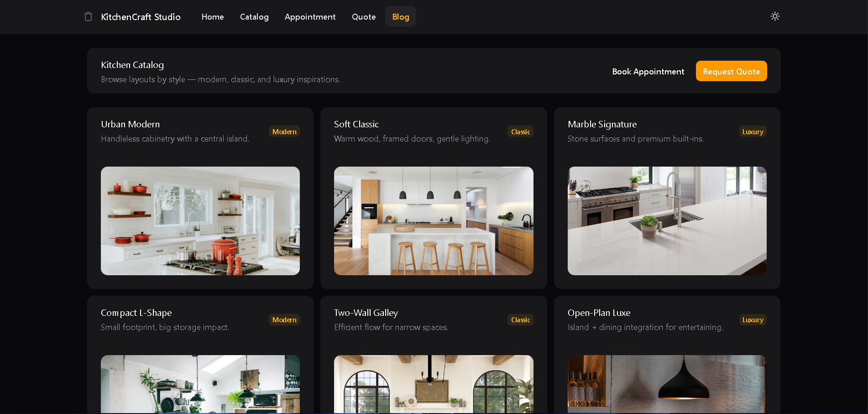Select the Appointment nav item
This screenshot has width=868, height=414.
coord(310,17)
